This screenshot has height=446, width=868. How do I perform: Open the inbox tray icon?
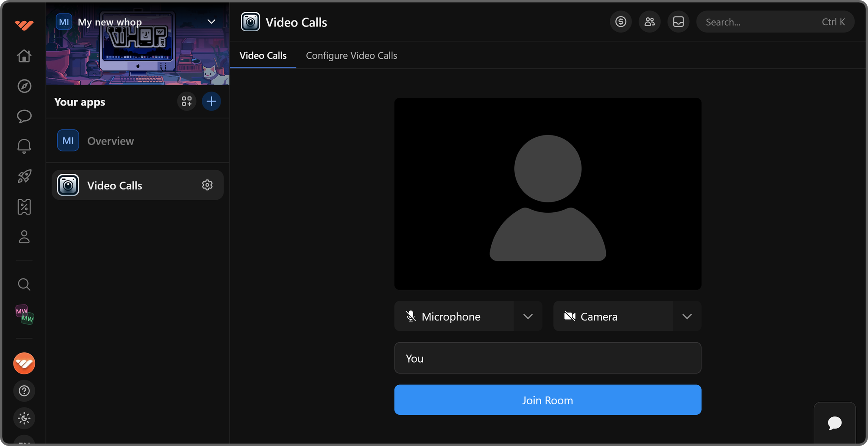pyautogui.click(x=678, y=21)
